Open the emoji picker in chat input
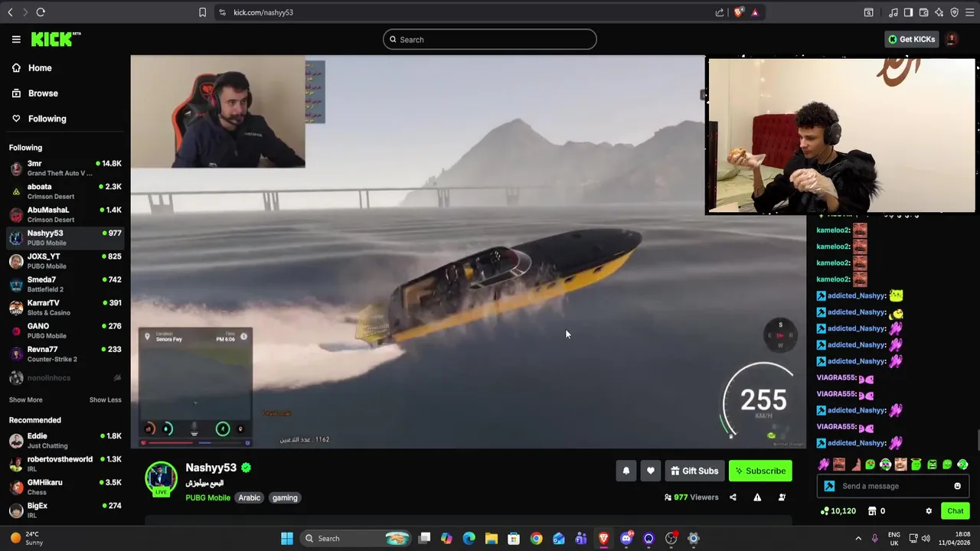Screen dimensions: 980x551 pyautogui.click(x=957, y=486)
